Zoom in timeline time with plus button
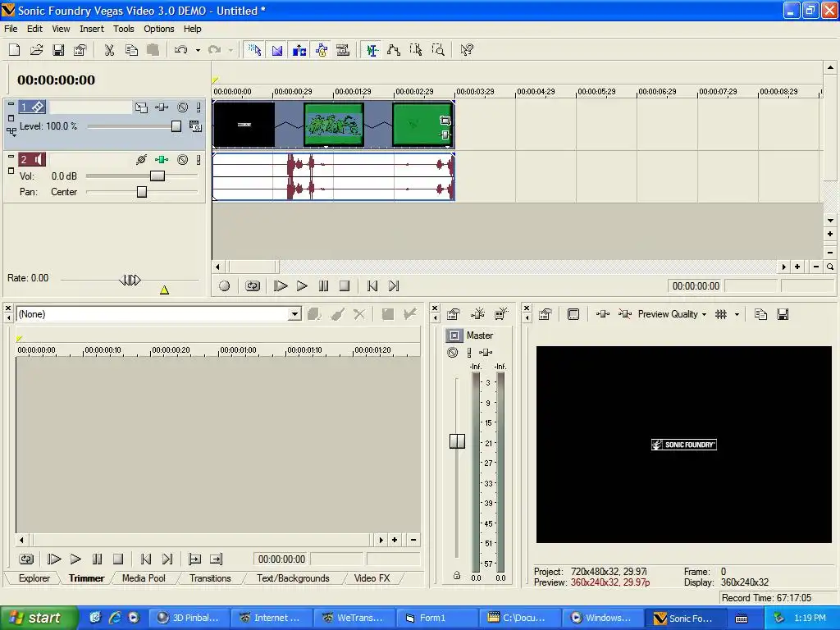 [x=797, y=267]
